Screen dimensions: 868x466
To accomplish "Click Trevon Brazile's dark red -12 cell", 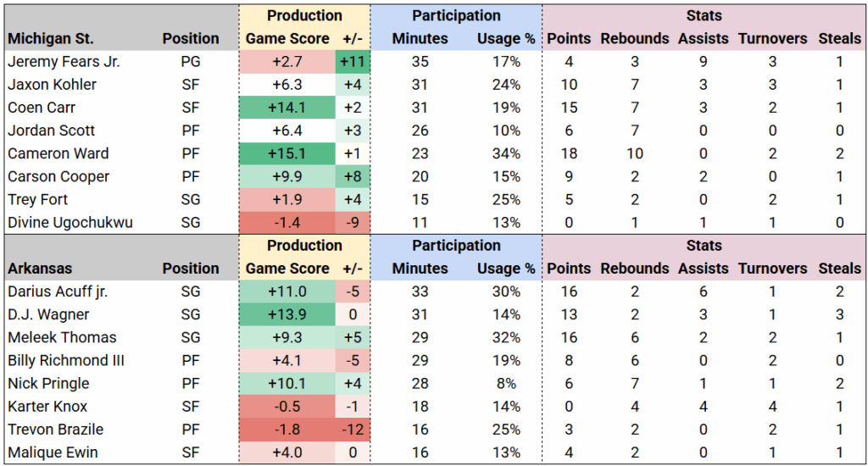I will click(x=353, y=430).
